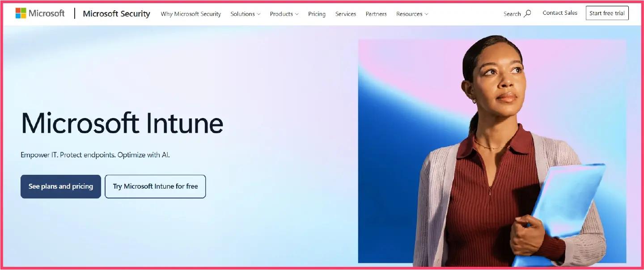Open the Services menu item

(x=346, y=14)
